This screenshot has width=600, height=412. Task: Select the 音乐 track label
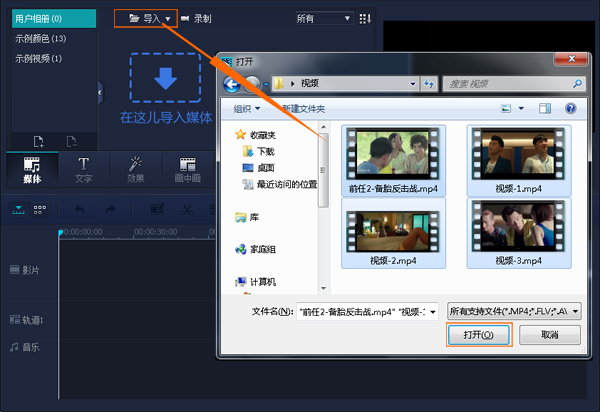click(x=25, y=347)
